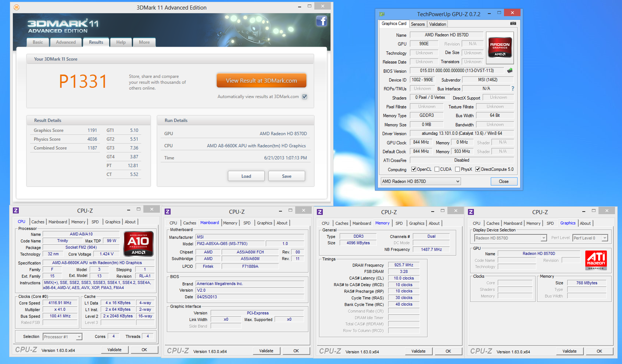The height and width of the screenshot is (364, 622).
Task: Minimize the GPU-Z window
Action: click(x=489, y=14)
